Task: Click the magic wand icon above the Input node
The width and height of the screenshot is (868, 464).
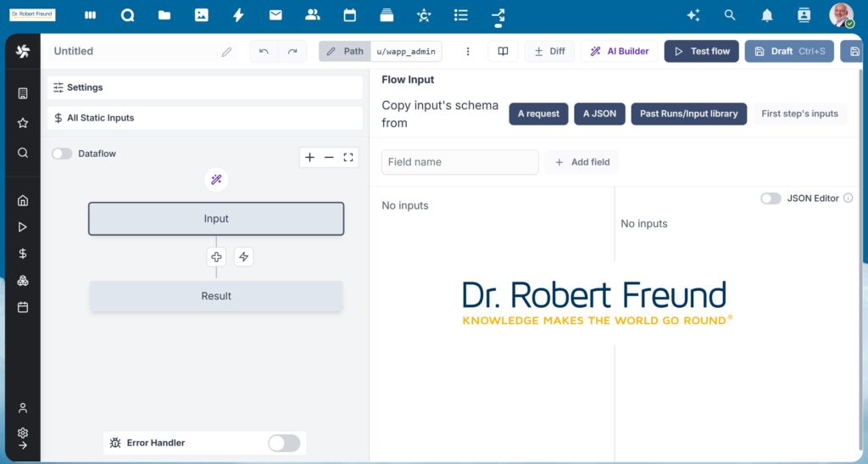Action: pyautogui.click(x=216, y=179)
